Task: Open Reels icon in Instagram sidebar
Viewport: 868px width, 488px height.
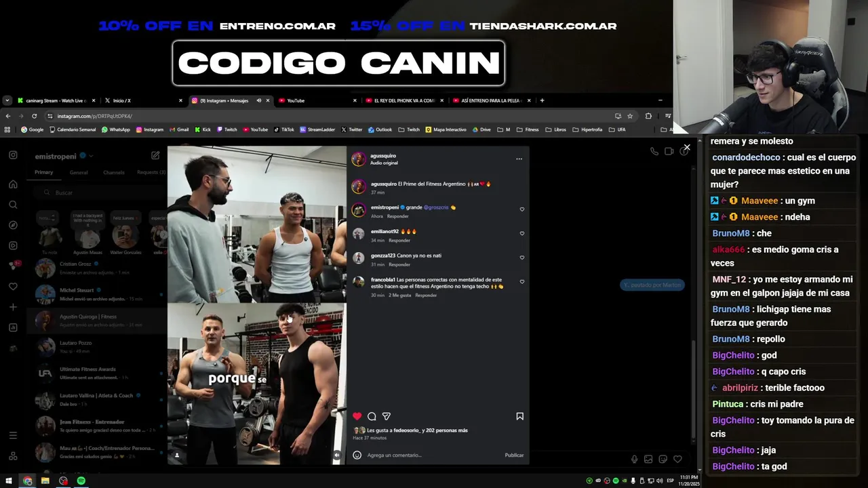Action: click(13, 245)
